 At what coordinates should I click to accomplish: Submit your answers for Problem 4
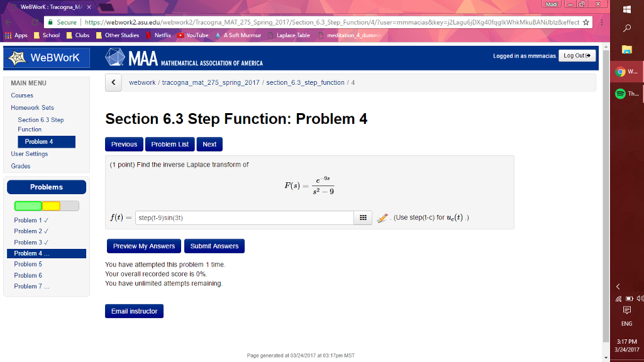pyautogui.click(x=213, y=246)
